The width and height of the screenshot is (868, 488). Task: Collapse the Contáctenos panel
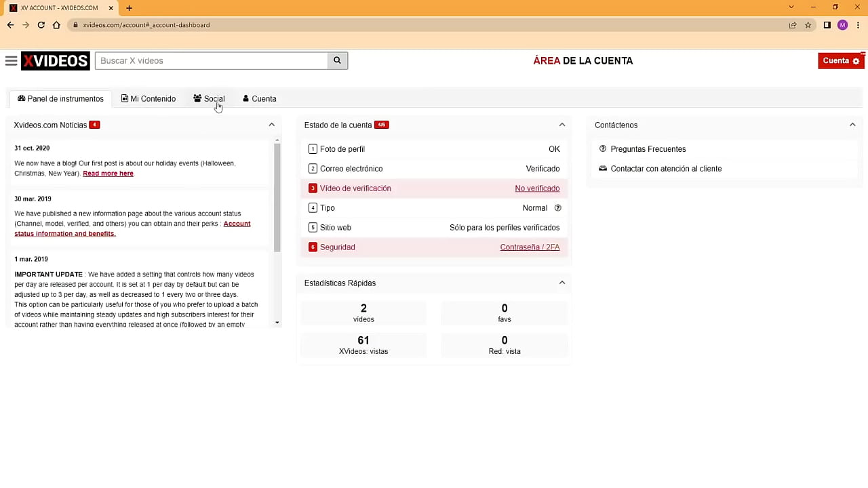click(x=852, y=125)
